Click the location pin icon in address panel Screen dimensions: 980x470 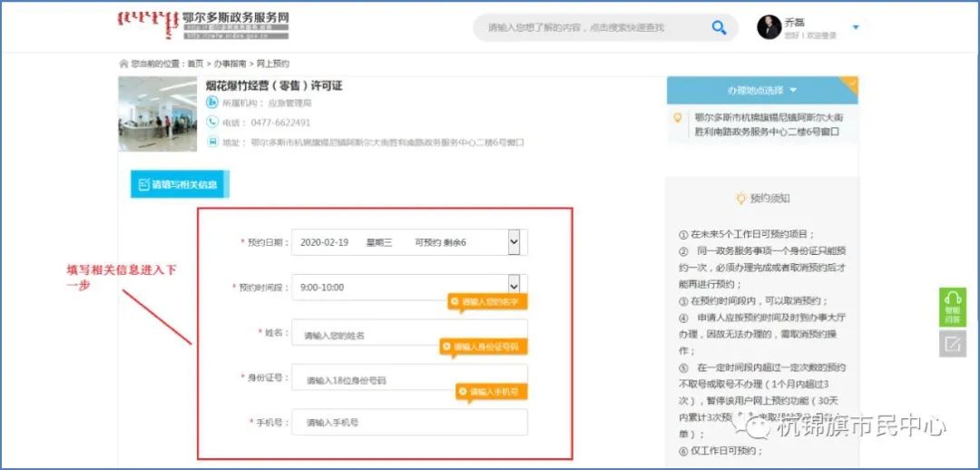[x=677, y=118]
